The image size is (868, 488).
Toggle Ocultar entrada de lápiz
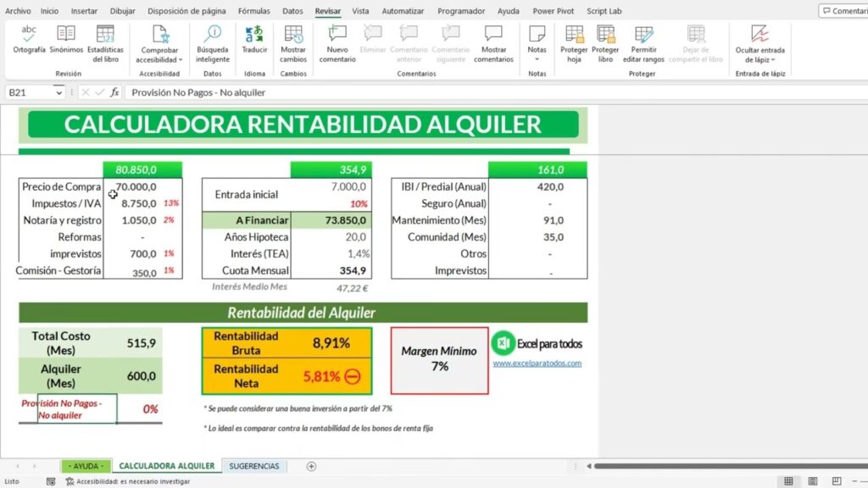[759, 42]
